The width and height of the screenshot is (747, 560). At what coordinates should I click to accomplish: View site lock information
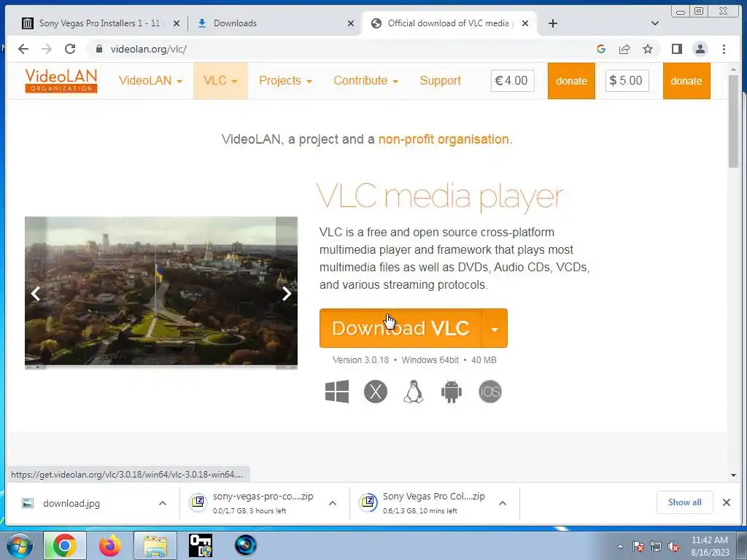[99, 49]
